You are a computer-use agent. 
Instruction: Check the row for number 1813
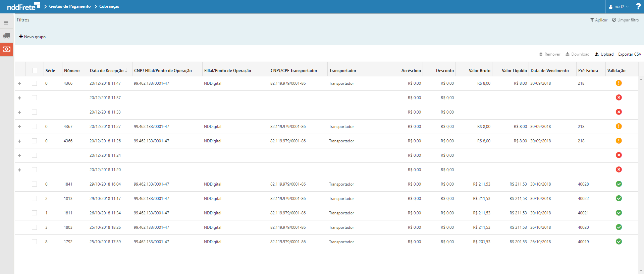click(35, 198)
